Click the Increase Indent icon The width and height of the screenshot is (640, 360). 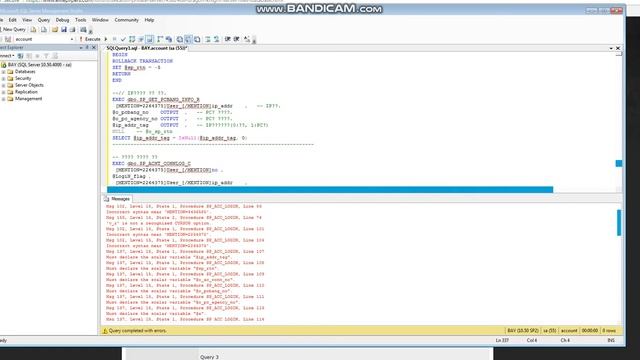[x=236, y=39]
